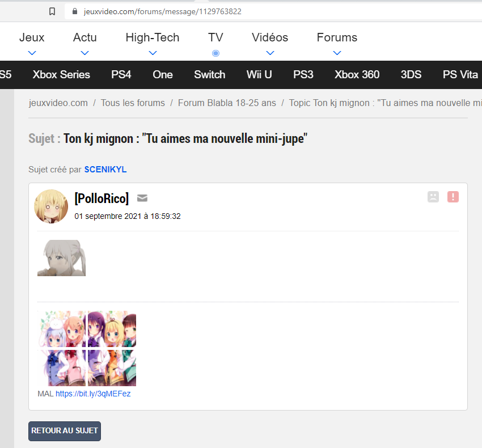Open the Forums navigation item
Image resolution: width=482 pixels, height=448 pixels.
(337, 37)
